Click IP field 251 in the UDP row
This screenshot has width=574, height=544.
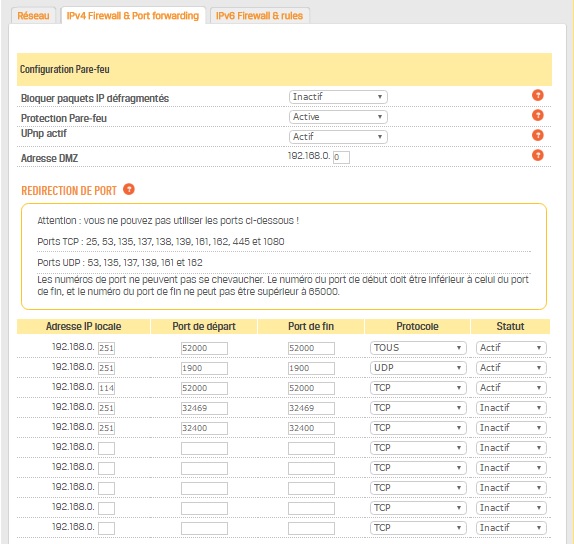tap(107, 368)
